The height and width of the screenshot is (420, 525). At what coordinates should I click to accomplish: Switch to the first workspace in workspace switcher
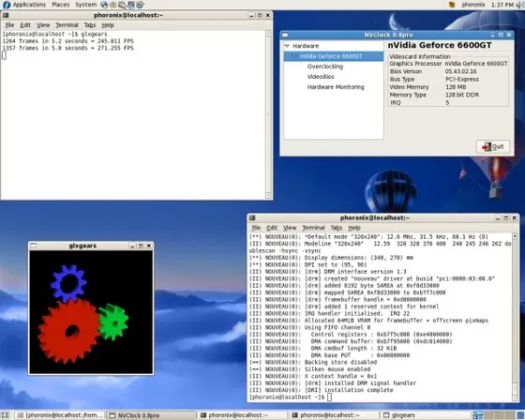point(478,415)
